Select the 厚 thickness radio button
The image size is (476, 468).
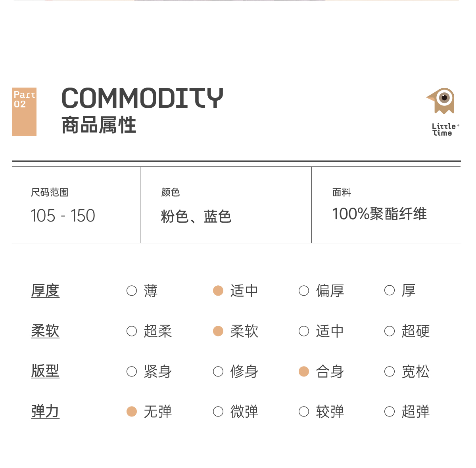[390, 291]
